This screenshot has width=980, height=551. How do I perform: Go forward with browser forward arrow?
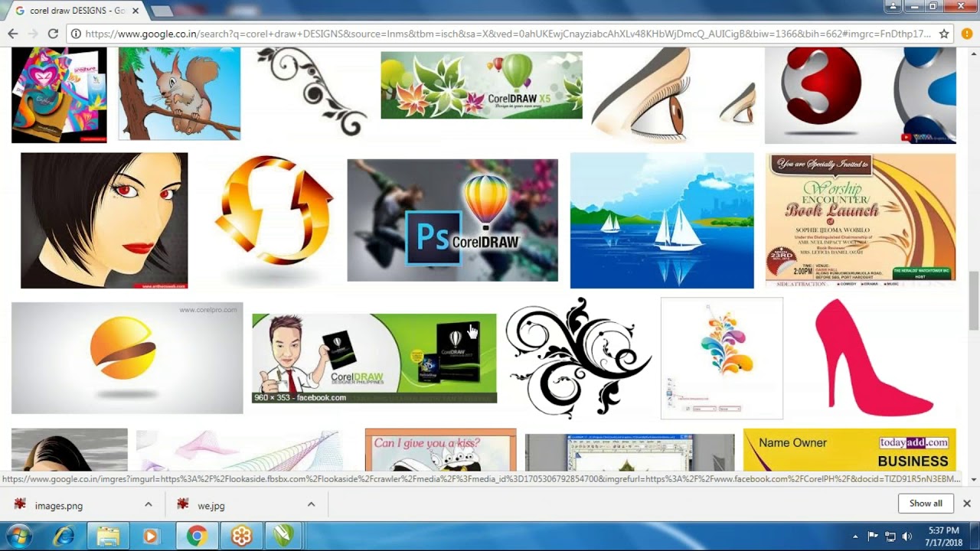pos(33,34)
